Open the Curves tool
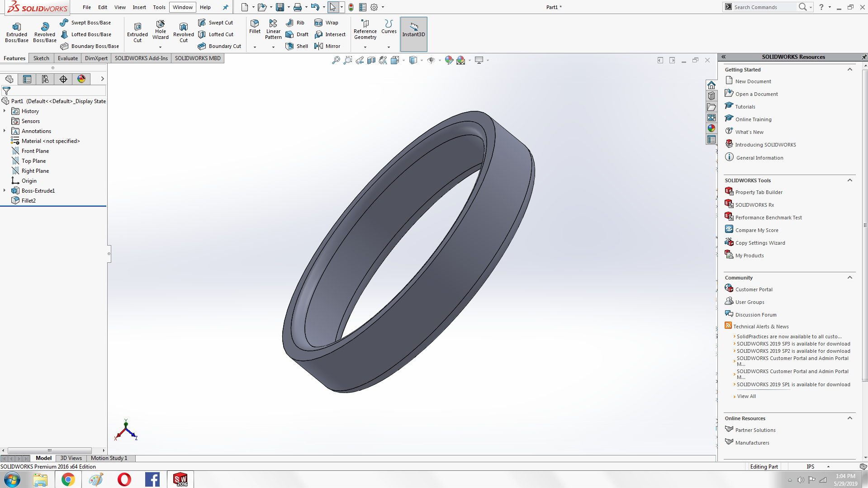The height and width of the screenshot is (488, 868). coord(389,27)
